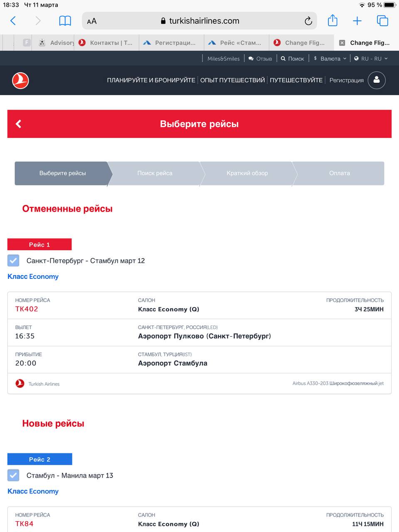Click Санкт-Петербург - Стамбул март 12 label

tap(86, 261)
